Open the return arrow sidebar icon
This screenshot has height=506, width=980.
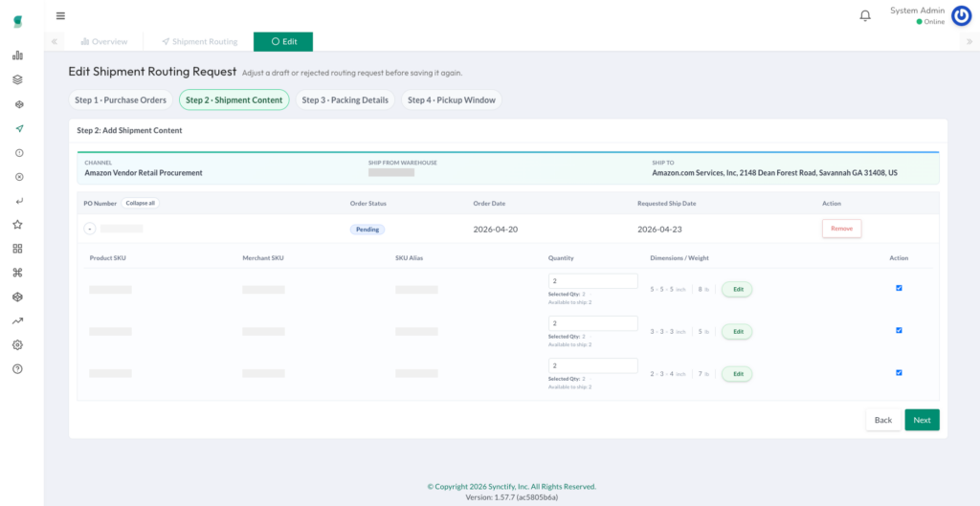pyautogui.click(x=19, y=201)
